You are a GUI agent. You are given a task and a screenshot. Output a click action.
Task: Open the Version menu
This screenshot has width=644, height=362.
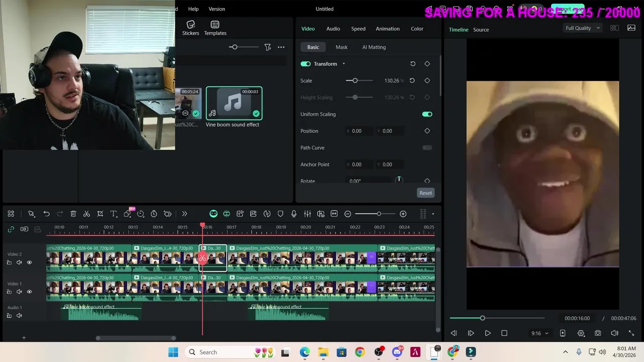pyautogui.click(x=217, y=9)
